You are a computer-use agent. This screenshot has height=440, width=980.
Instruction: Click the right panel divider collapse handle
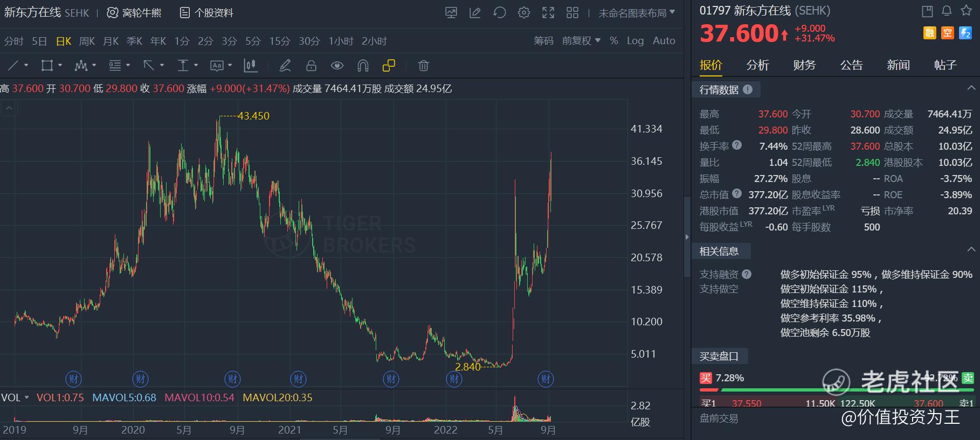click(x=687, y=237)
